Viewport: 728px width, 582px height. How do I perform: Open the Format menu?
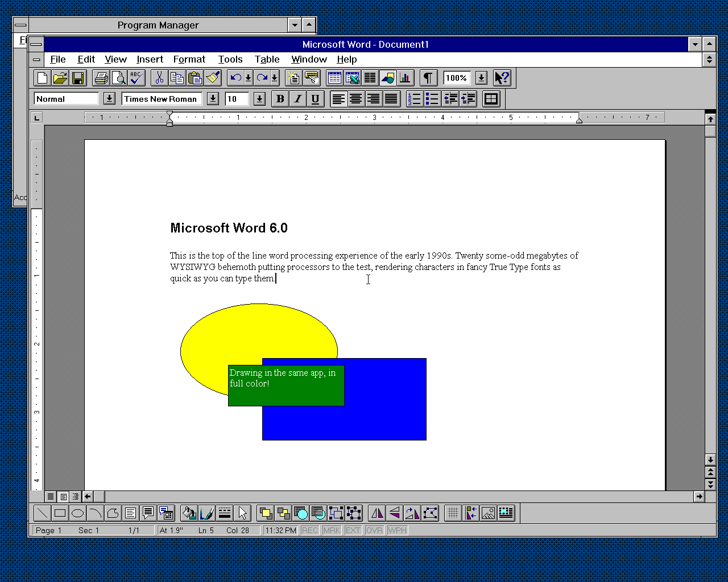pos(189,59)
